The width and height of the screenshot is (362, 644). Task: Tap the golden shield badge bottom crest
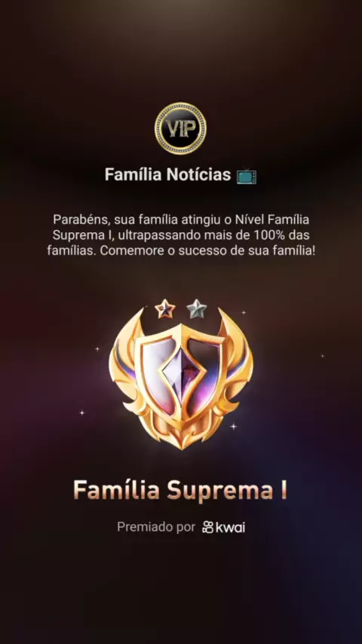[181, 434]
